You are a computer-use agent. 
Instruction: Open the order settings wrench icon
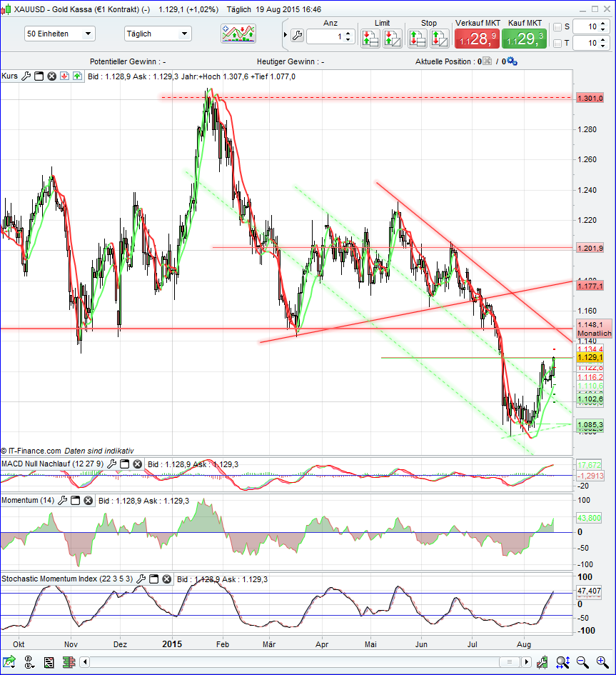[x=297, y=34]
